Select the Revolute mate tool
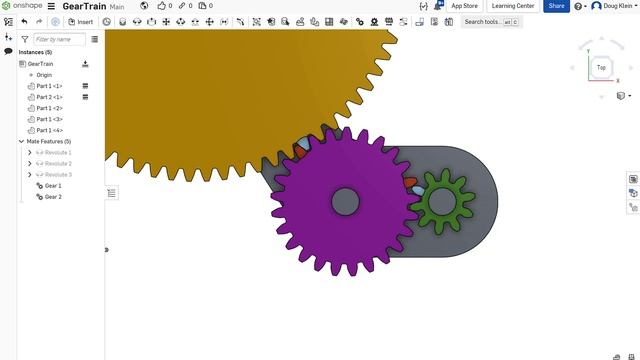This screenshot has height=360, width=640. click(137, 22)
